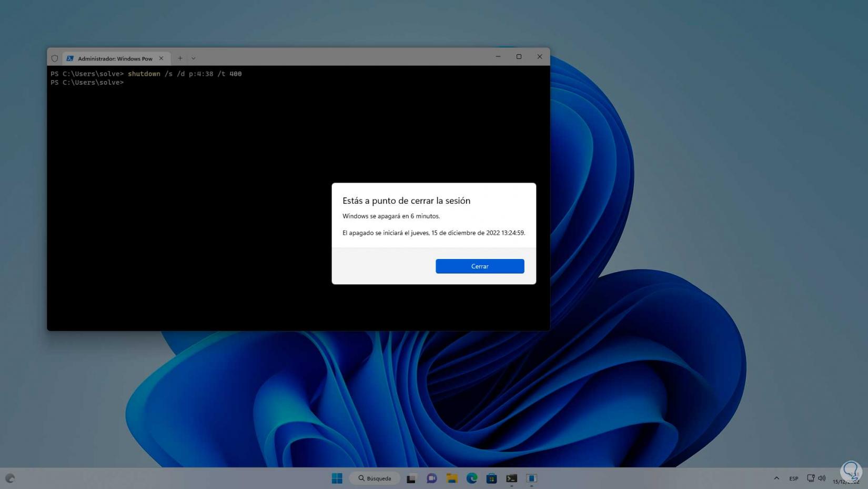
Task: Maximize the Windows Terminal window
Action: pos(519,57)
